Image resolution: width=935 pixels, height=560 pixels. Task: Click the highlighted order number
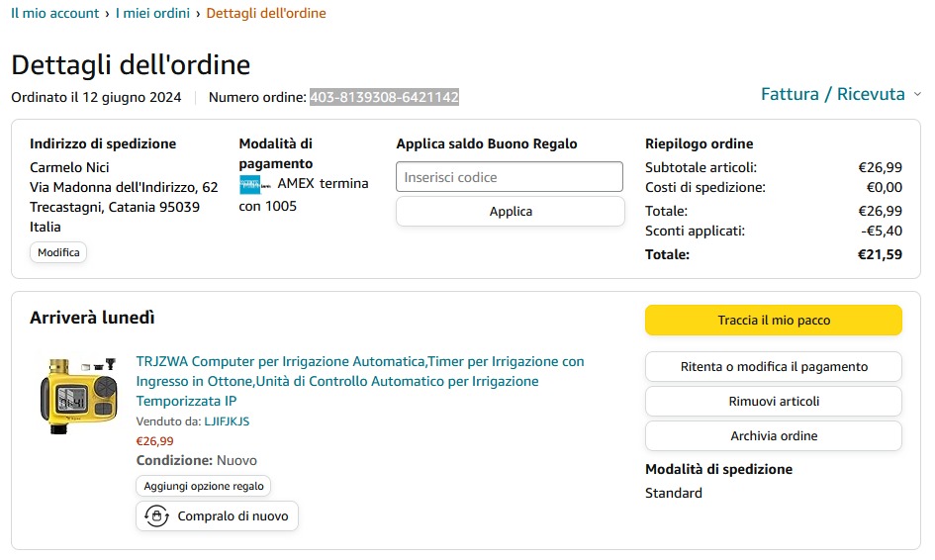point(384,97)
